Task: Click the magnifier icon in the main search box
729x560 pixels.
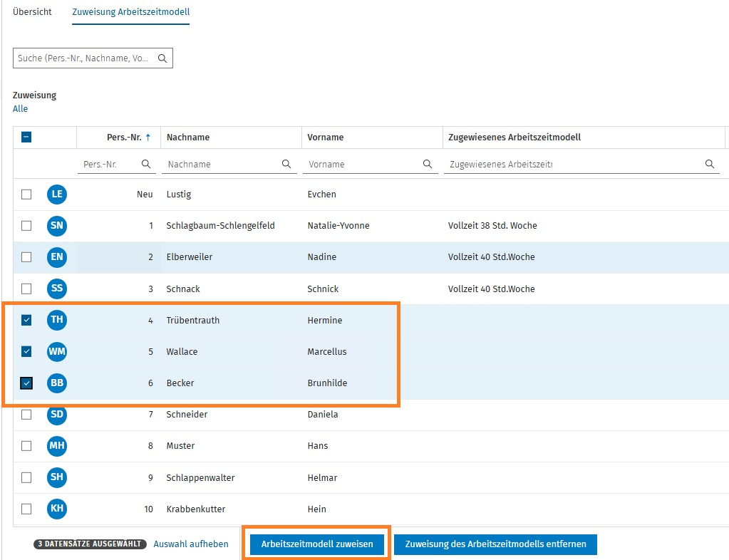Action: 162,58
